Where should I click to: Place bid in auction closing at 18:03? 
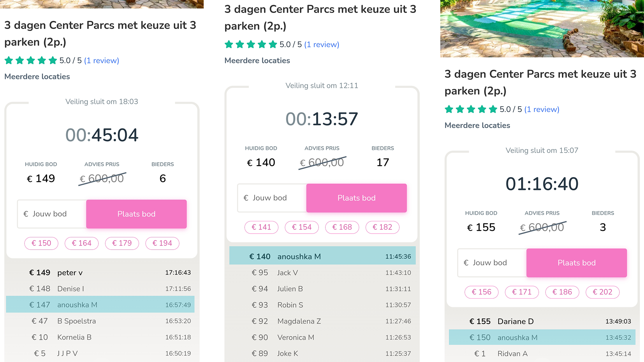[x=136, y=214]
